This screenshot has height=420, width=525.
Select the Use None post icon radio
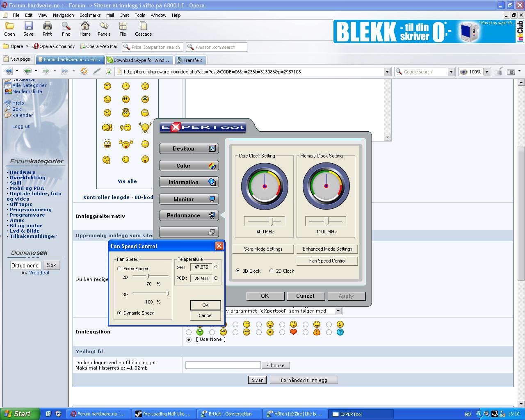[189, 340]
